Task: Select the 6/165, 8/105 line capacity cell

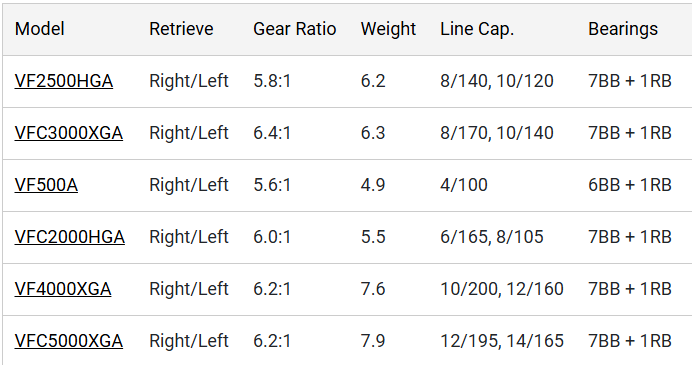Action: click(492, 237)
